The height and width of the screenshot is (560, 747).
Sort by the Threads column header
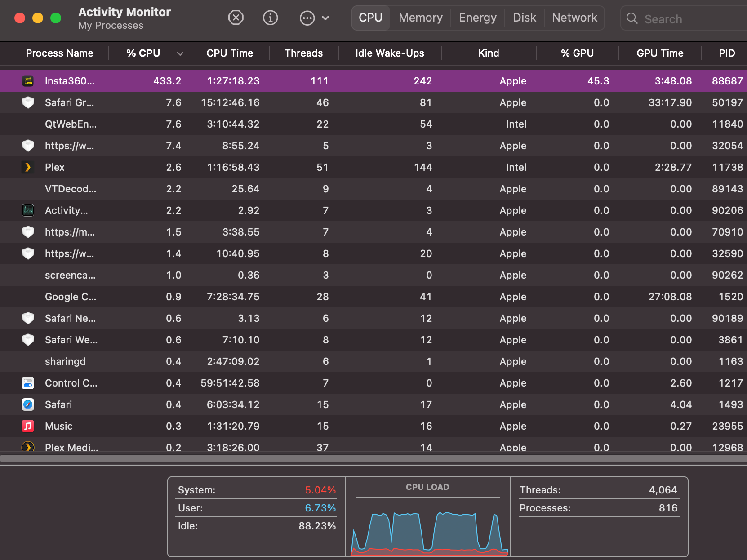point(303,53)
